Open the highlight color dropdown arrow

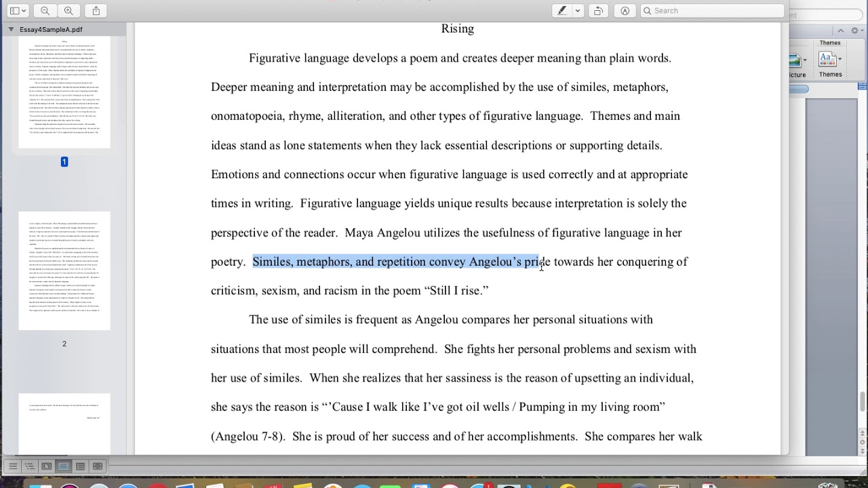[578, 11]
